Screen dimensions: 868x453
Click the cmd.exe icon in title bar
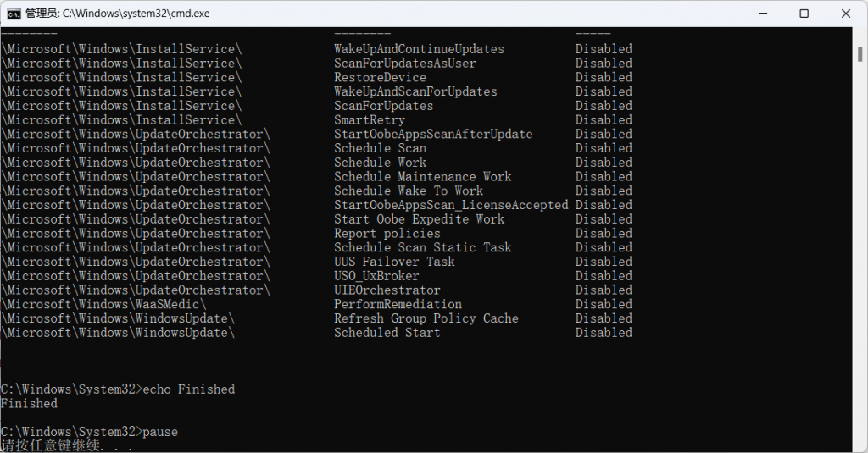14,14
